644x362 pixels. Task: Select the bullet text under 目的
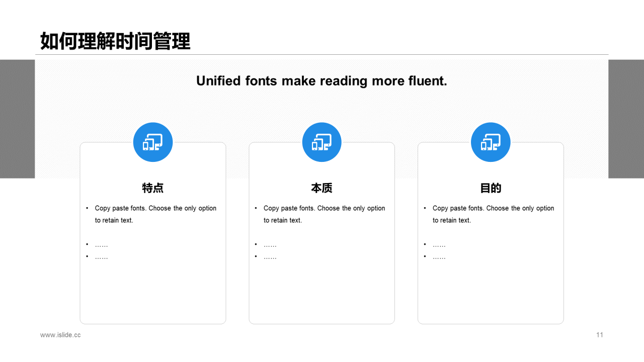pos(493,214)
